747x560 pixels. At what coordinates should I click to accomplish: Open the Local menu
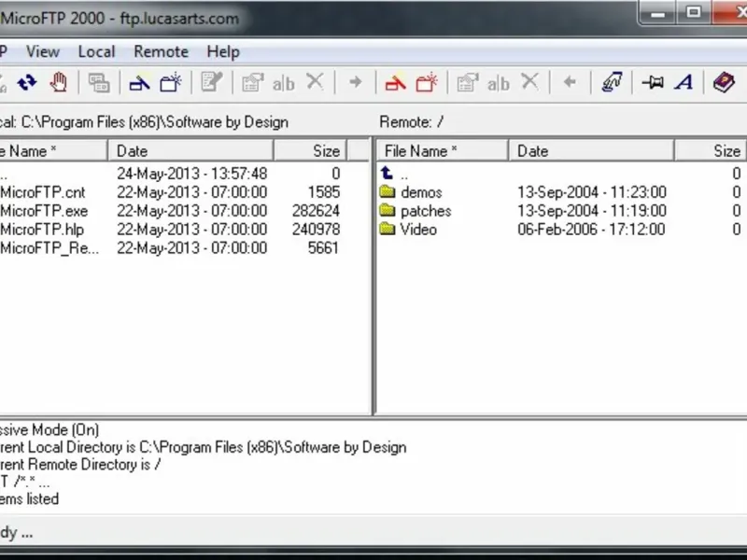tap(97, 51)
